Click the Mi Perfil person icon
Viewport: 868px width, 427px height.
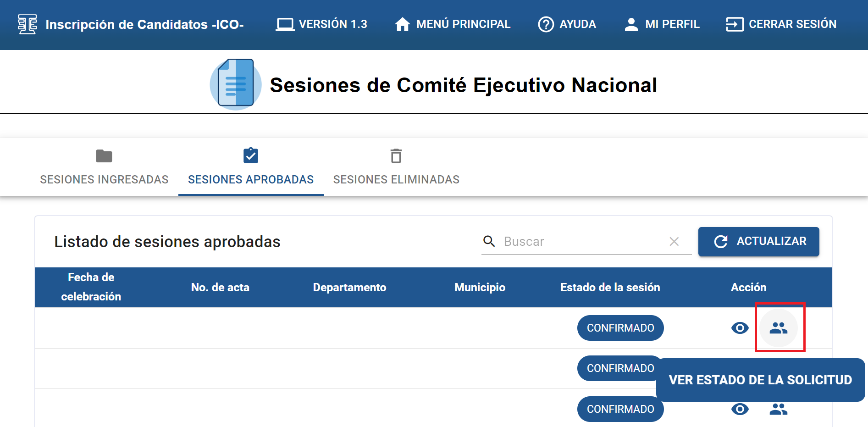(x=631, y=24)
